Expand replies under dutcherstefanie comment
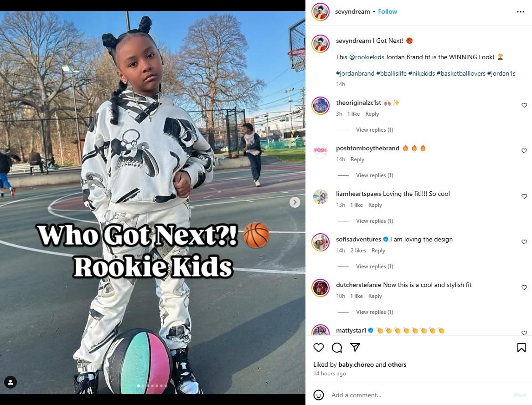 374,312
